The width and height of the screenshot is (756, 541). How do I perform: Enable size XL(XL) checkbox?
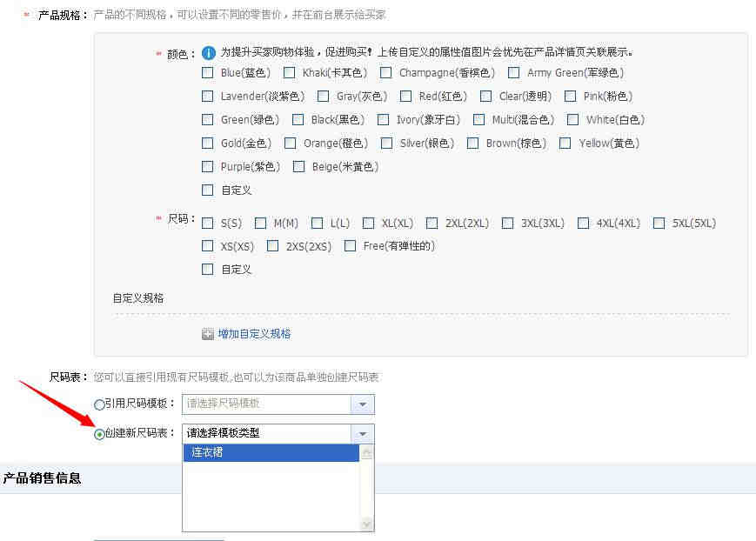click(368, 224)
